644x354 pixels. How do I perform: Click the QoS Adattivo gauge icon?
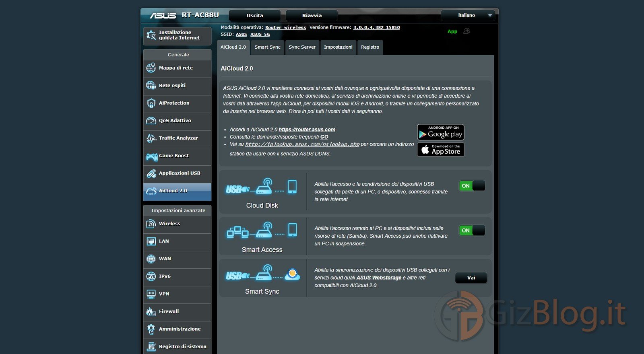pos(151,121)
